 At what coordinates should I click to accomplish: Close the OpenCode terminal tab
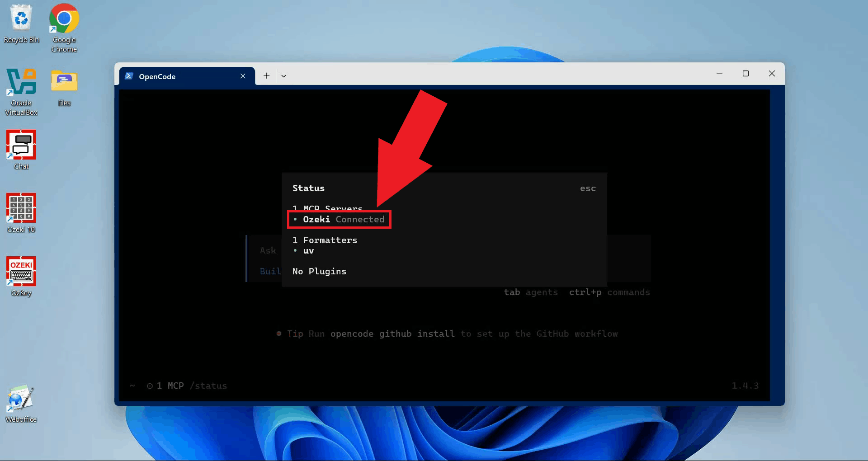pos(243,76)
